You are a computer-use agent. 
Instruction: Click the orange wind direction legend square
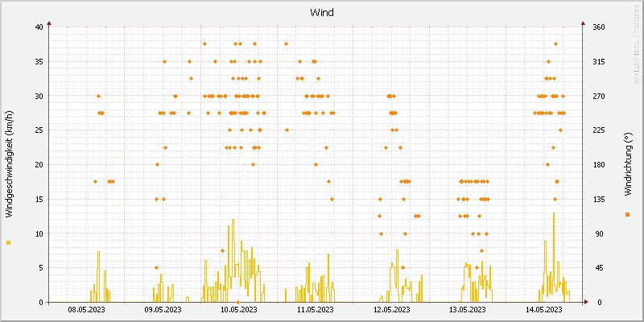click(627, 214)
